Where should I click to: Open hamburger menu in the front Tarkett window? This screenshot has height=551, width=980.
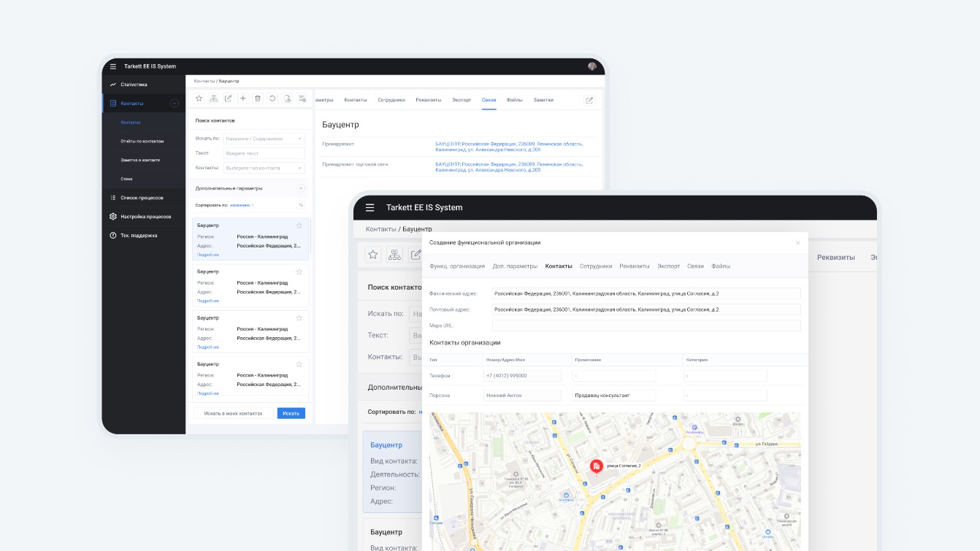(x=370, y=207)
